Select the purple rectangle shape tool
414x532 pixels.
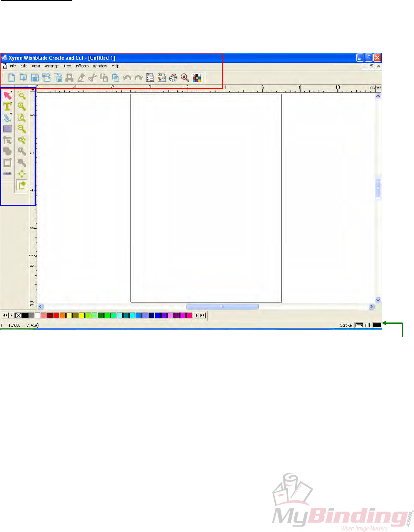[x=7, y=129]
